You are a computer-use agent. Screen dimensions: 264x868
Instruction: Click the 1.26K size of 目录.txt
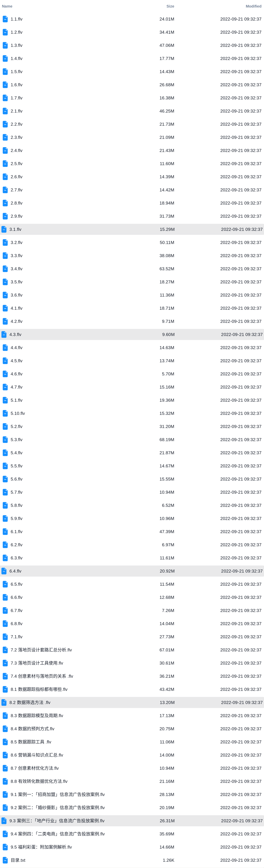pos(169,860)
